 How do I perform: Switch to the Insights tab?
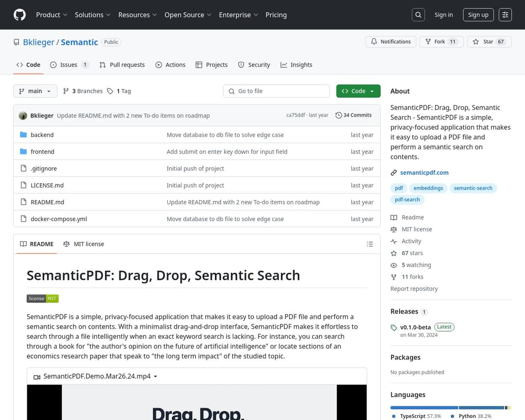click(297, 65)
